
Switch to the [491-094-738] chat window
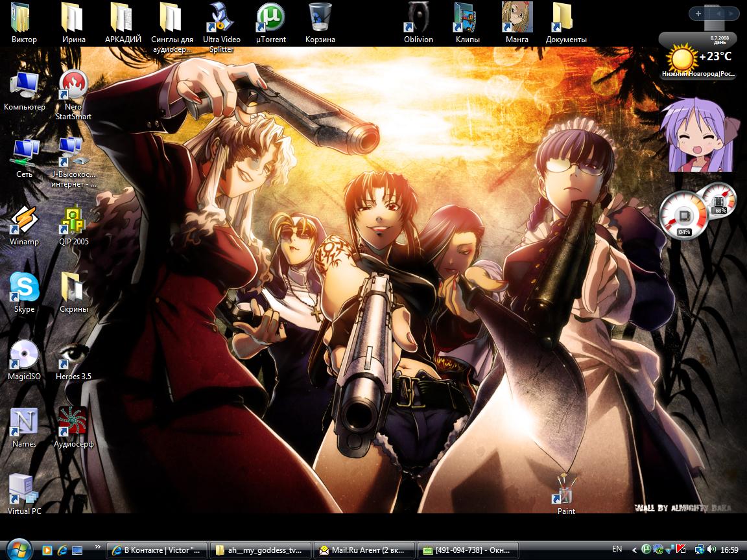[x=468, y=550]
